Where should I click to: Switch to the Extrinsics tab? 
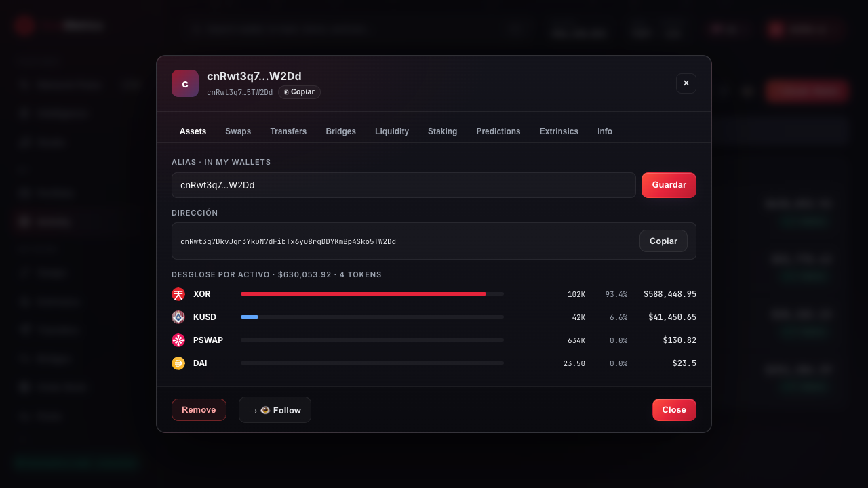559,131
